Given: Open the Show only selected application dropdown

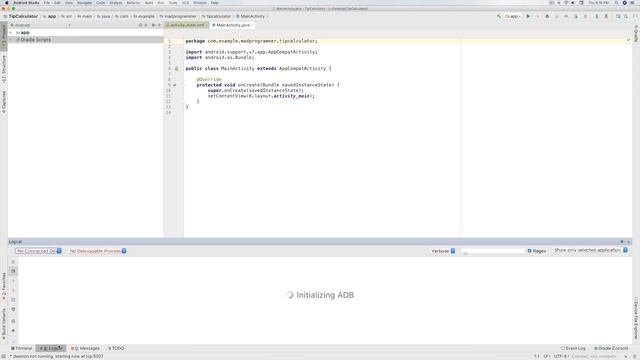Looking at the screenshot, I should [591, 250].
